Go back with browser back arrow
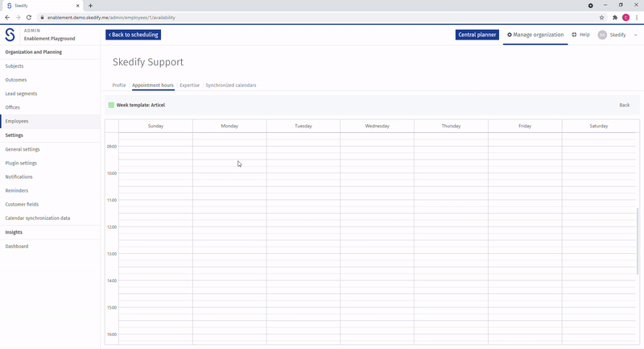Viewport: 644px width, 349px height. coord(7,18)
